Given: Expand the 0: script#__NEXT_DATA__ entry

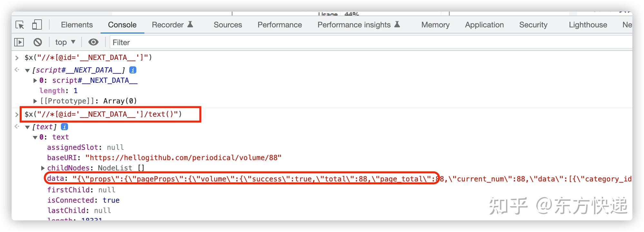Looking at the screenshot, I should click(35, 81).
